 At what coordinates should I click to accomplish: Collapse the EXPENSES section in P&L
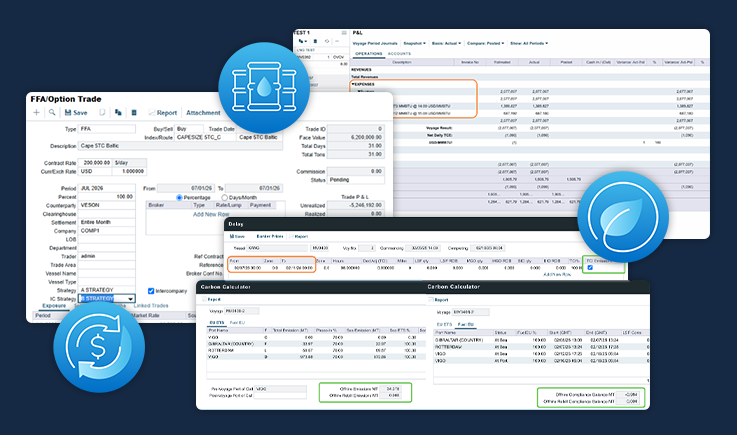coord(353,84)
